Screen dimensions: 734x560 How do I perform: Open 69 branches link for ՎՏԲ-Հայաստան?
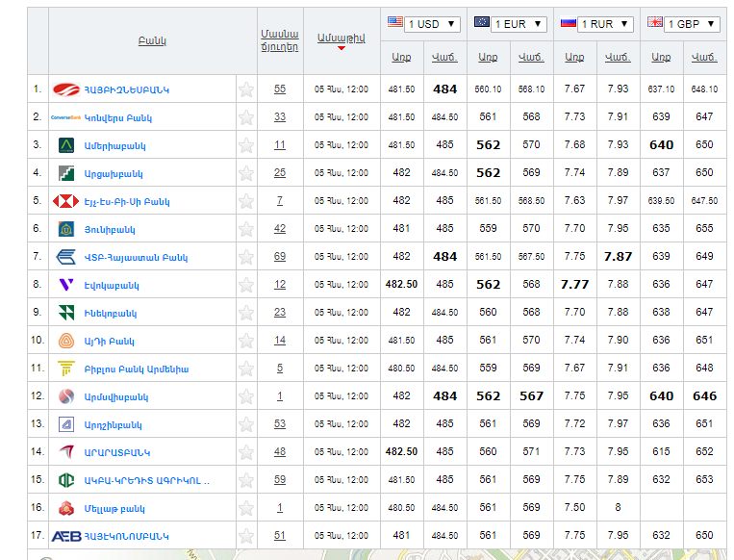point(280,257)
